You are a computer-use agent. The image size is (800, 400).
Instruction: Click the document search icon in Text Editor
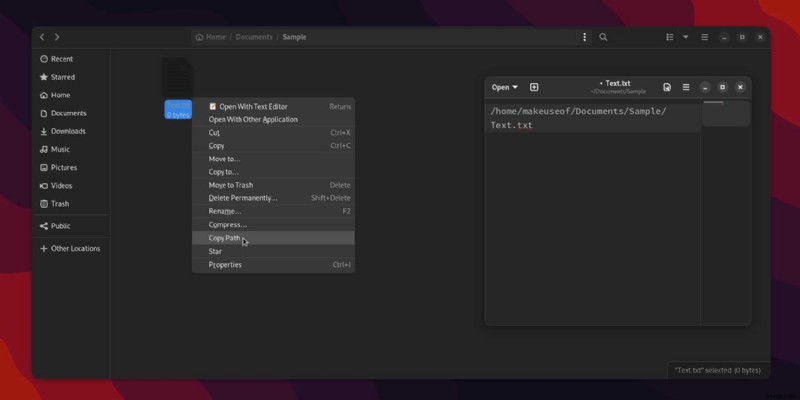point(667,87)
